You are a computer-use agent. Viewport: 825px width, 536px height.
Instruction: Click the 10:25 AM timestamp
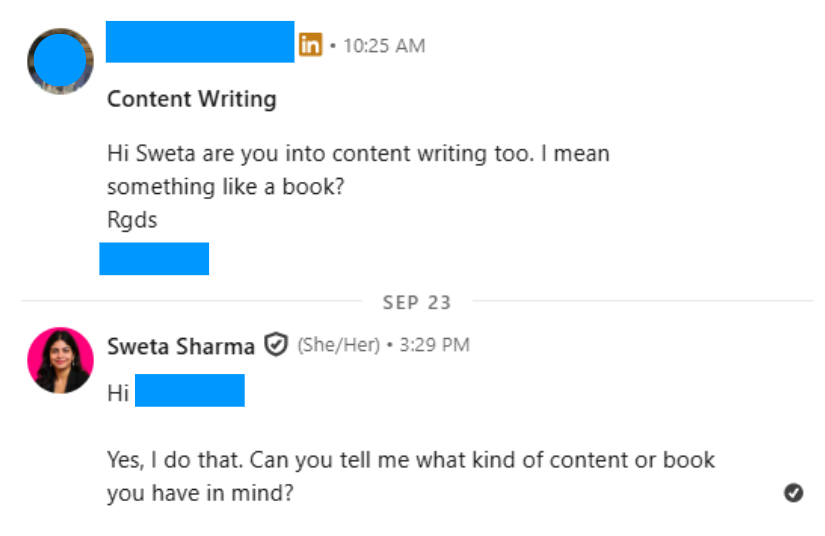[384, 46]
